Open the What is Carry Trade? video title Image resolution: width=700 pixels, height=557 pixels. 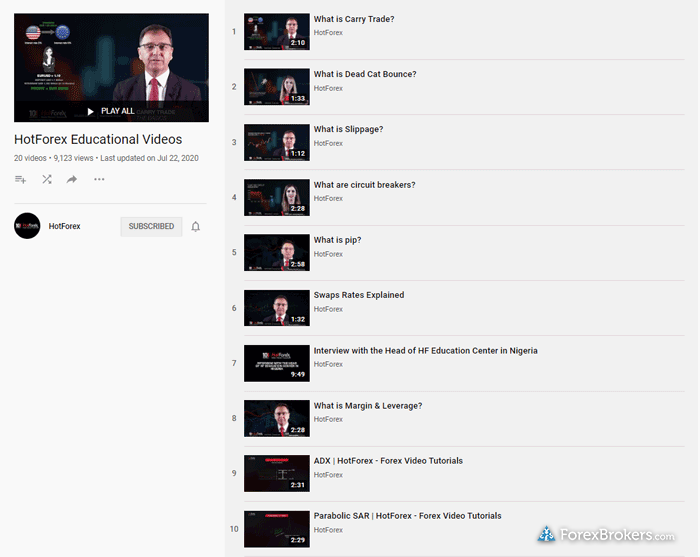pos(354,19)
